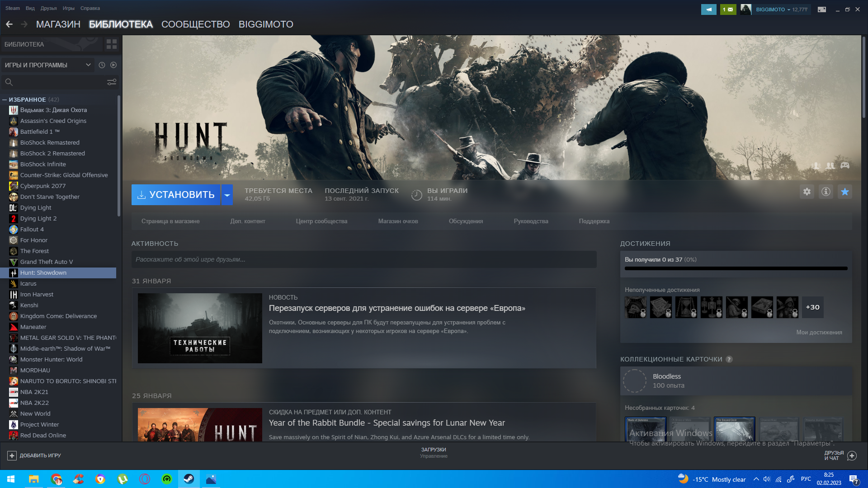Open the green inbox notifications icon
This screenshot has height=488, width=868.
coord(728,9)
